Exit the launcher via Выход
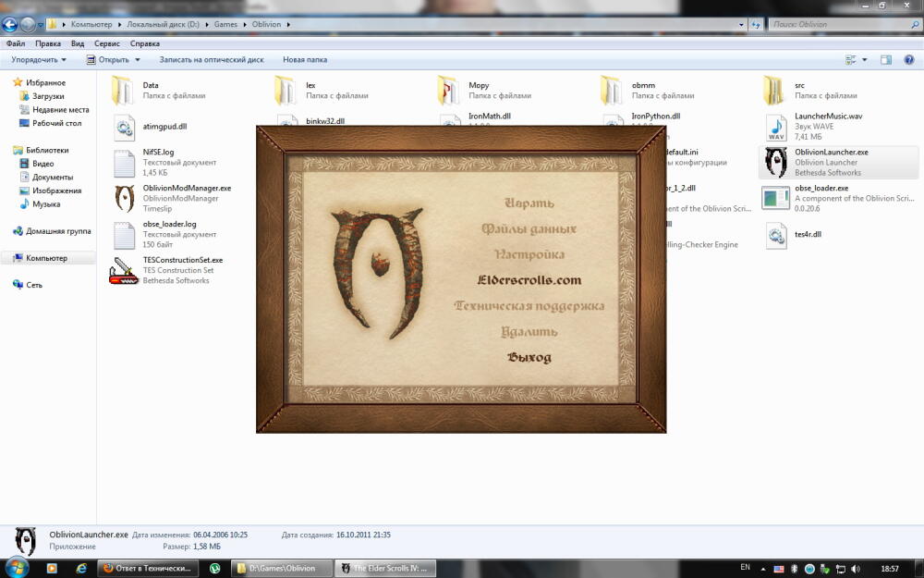This screenshot has width=924, height=578. click(529, 357)
